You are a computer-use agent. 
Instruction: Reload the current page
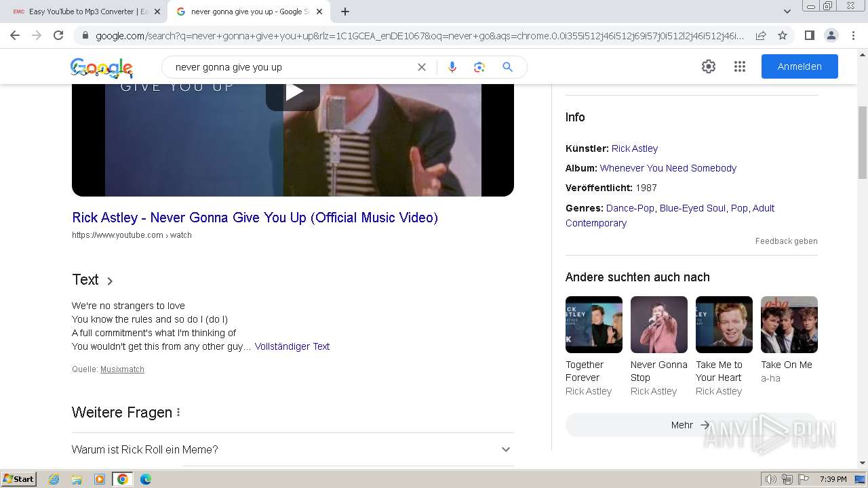tap(58, 35)
